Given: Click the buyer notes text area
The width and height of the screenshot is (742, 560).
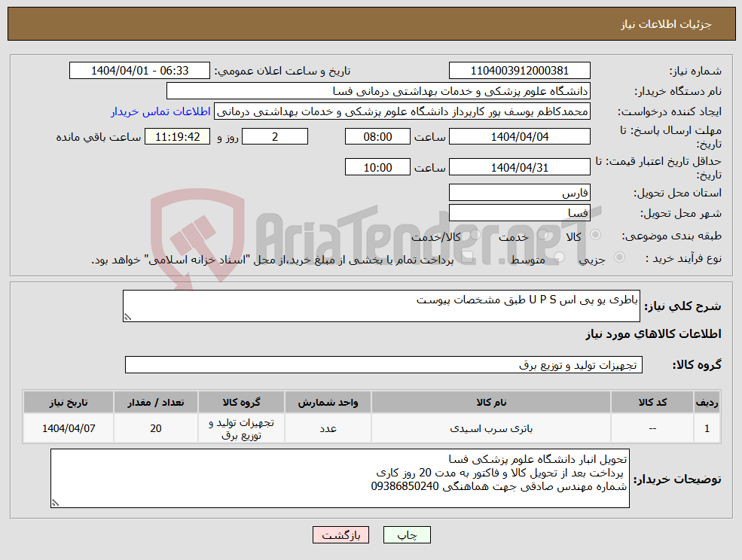Looking at the screenshot, I should tap(340, 479).
